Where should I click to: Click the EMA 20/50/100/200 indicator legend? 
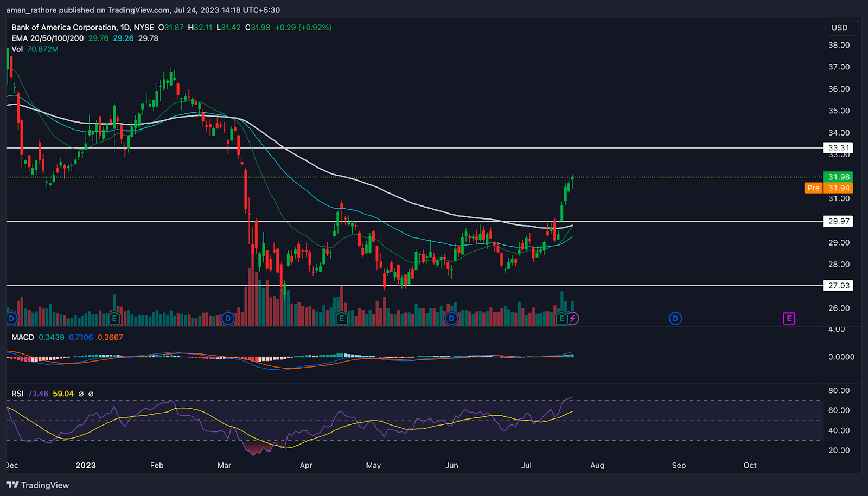pyautogui.click(x=48, y=38)
